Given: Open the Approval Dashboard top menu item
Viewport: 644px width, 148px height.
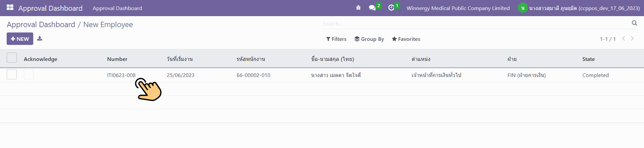Looking at the screenshot, I should tap(117, 8).
